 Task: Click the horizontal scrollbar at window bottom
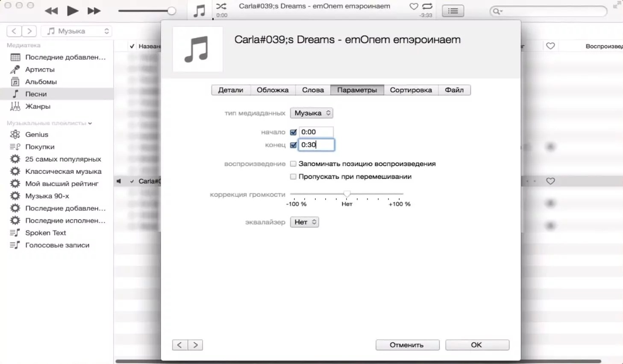pyautogui.click(x=358, y=361)
